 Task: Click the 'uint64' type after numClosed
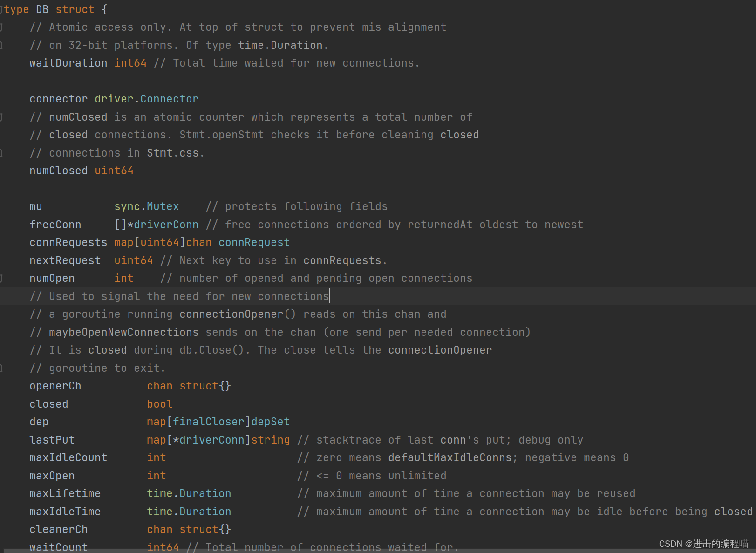114,171
